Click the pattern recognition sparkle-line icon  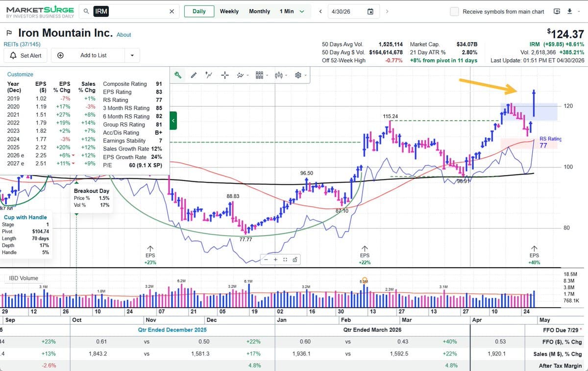tap(240, 75)
